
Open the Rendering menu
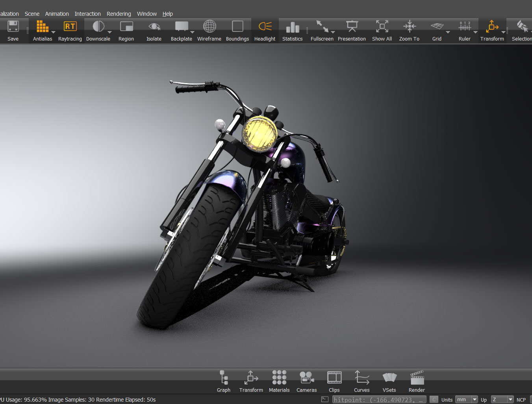coord(119,14)
